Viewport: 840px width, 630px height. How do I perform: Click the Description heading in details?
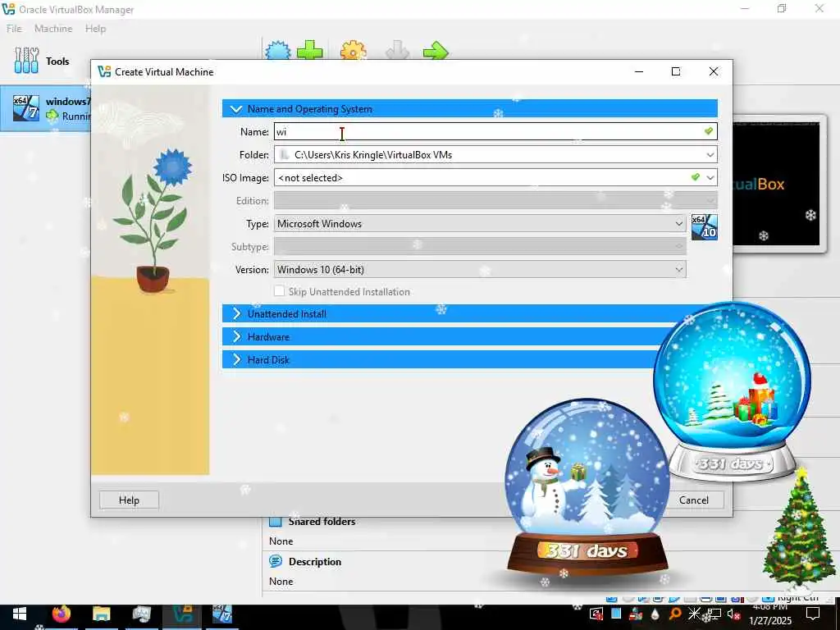coord(315,561)
